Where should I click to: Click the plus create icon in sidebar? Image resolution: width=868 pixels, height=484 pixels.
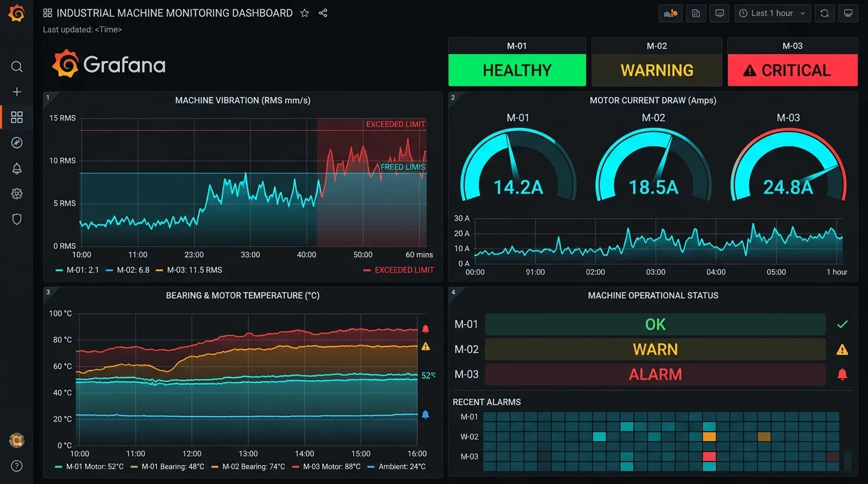tap(17, 92)
